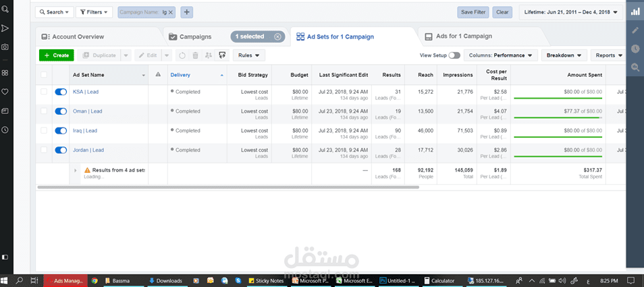
Task: Click the warning triangle column header icon
Action: 158,75
